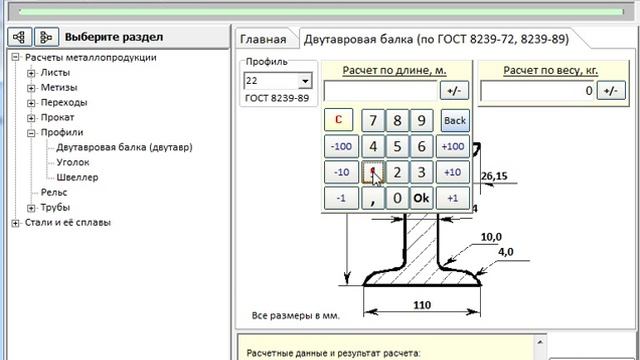
Task: Click the ГОСТ 8239-89 label
Action: pos(277,98)
